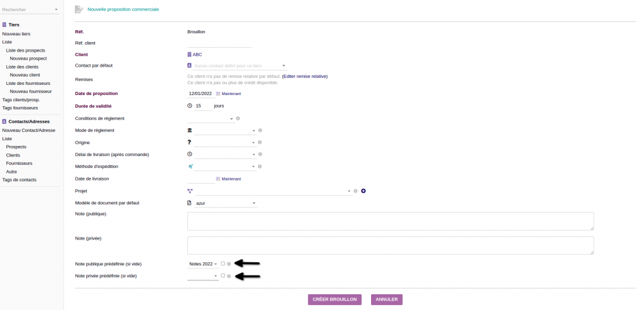The height and width of the screenshot is (310, 644).
Task: Click the info icon next to Conditions de règlement
Action: click(238, 118)
